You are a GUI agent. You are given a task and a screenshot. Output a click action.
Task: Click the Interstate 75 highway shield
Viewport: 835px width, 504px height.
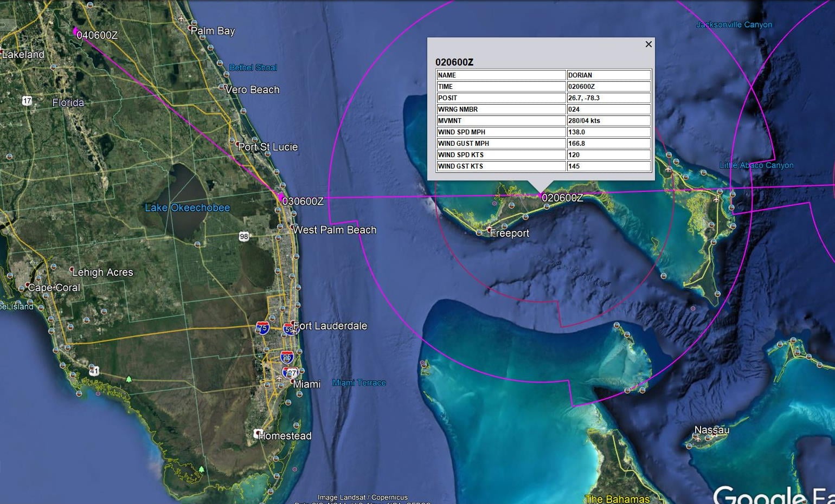pos(262,328)
